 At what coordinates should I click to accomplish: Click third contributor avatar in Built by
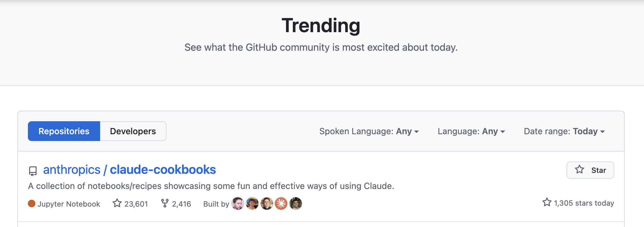point(267,203)
